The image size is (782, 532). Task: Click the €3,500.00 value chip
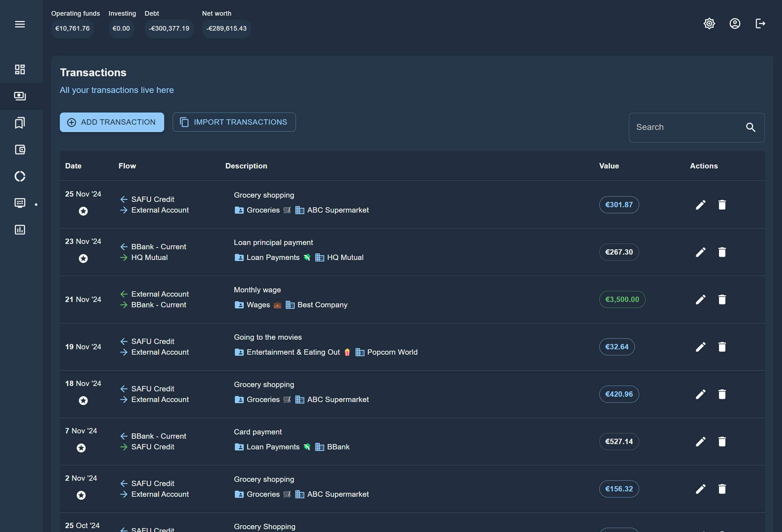click(x=622, y=299)
